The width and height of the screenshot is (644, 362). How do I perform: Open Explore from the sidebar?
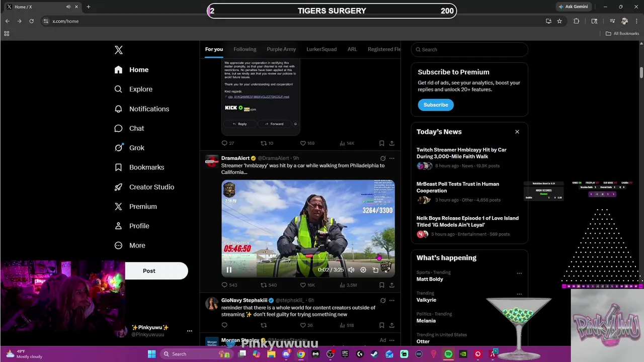133,89
